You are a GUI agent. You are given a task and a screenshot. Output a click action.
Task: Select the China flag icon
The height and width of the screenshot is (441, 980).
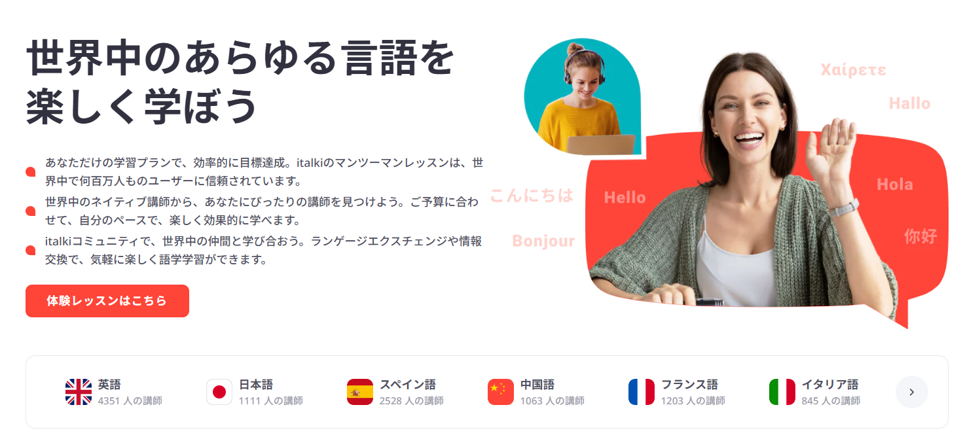click(501, 392)
